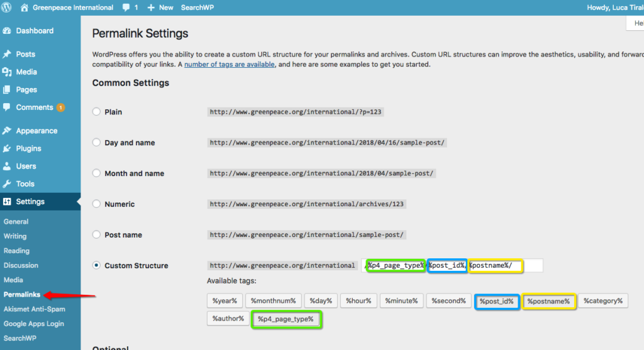644x350 pixels.
Task: Click SearchWP in the admin bar
Action: (x=197, y=8)
